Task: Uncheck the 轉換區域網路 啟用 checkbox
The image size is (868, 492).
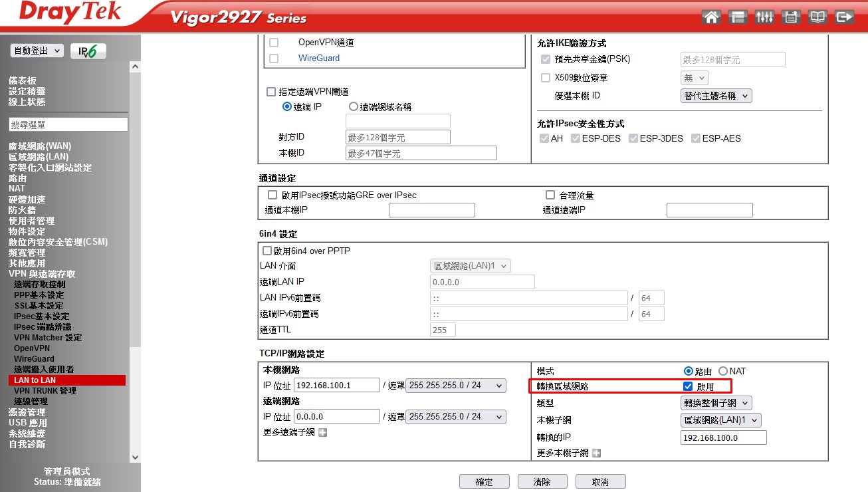Action: (x=688, y=386)
